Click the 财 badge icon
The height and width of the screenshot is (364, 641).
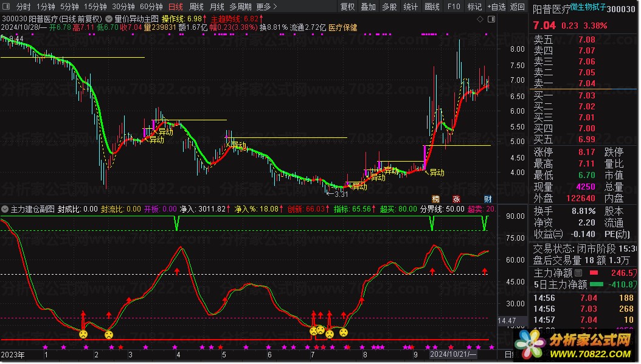(x=488, y=199)
